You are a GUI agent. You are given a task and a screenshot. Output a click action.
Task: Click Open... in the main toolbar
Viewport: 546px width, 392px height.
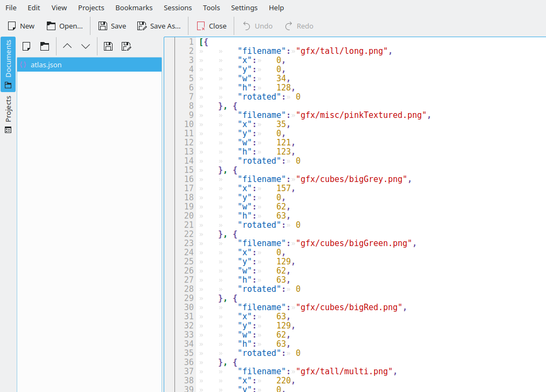pyautogui.click(x=65, y=26)
